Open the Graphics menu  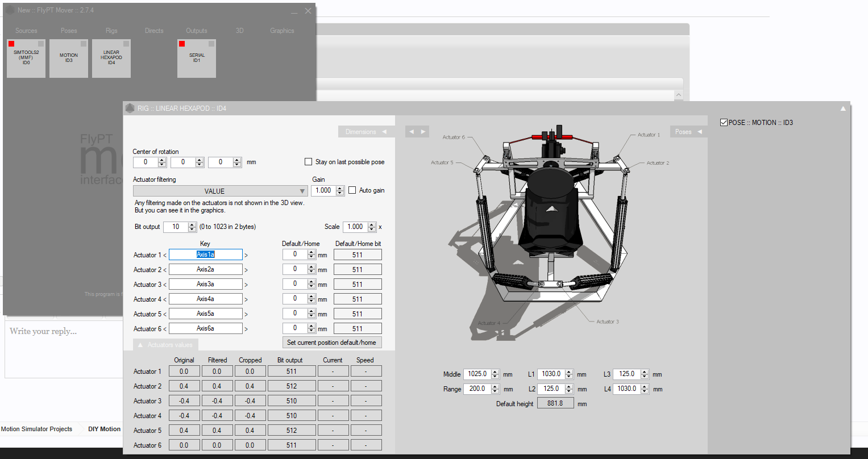coord(282,31)
